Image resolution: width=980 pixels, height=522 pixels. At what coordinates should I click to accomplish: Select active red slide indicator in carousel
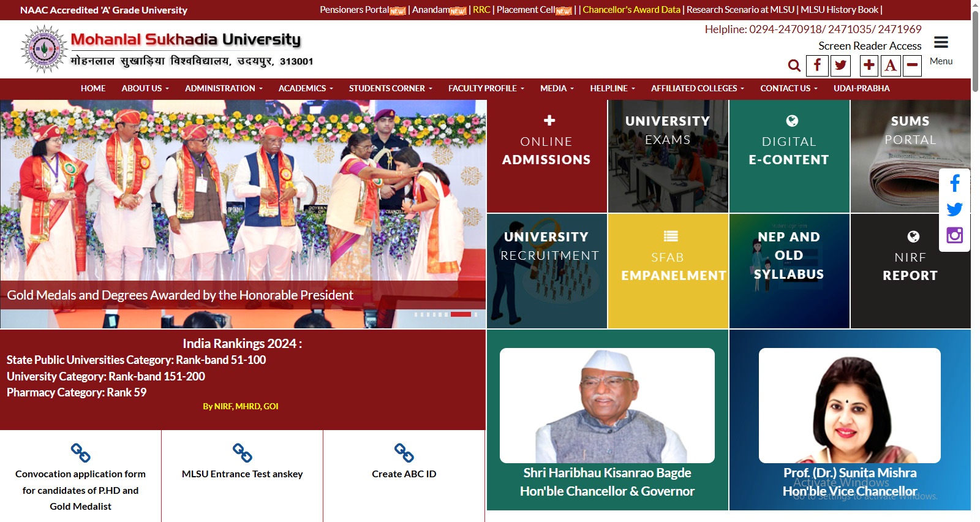(x=461, y=314)
